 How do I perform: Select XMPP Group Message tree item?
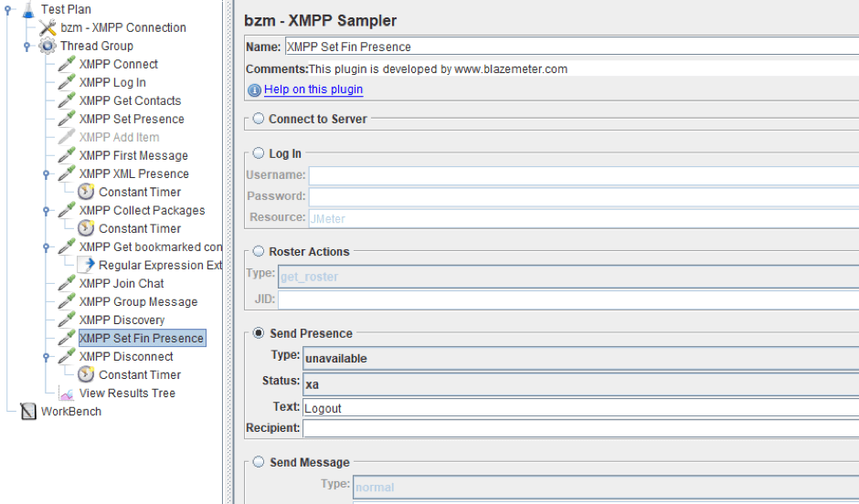point(138,301)
